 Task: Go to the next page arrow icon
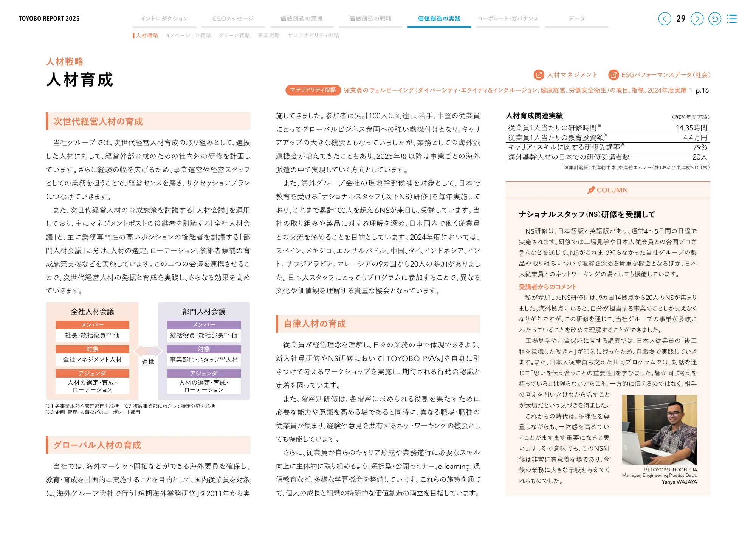[x=697, y=18]
